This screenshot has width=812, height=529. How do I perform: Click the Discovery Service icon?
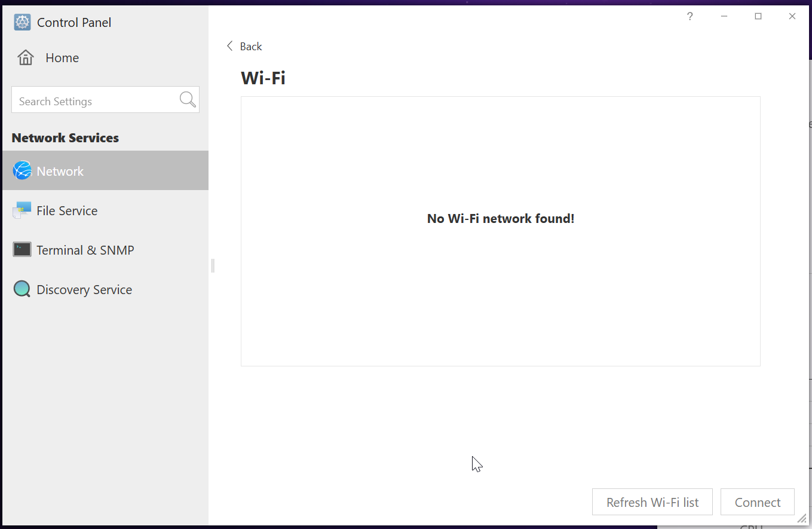(x=22, y=289)
